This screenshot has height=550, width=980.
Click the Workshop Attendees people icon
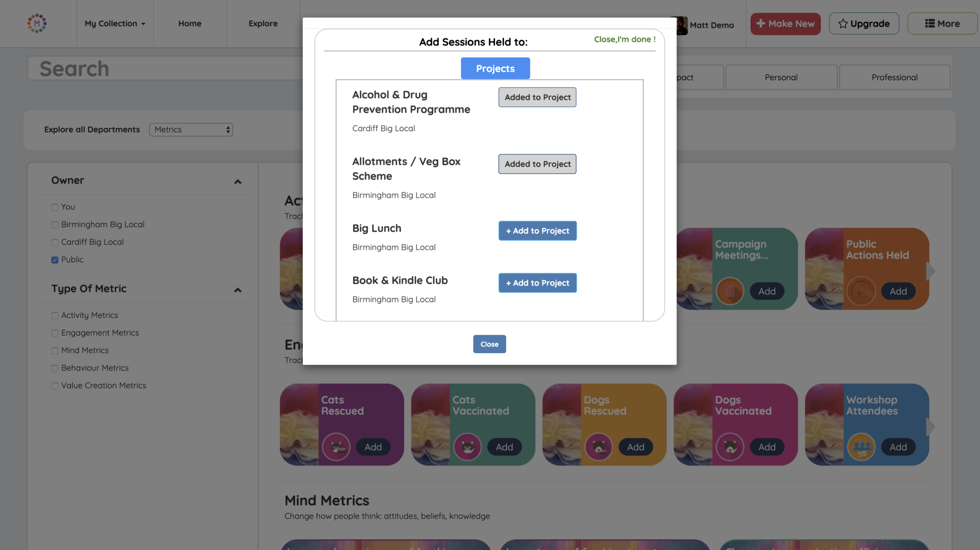[x=861, y=447]
